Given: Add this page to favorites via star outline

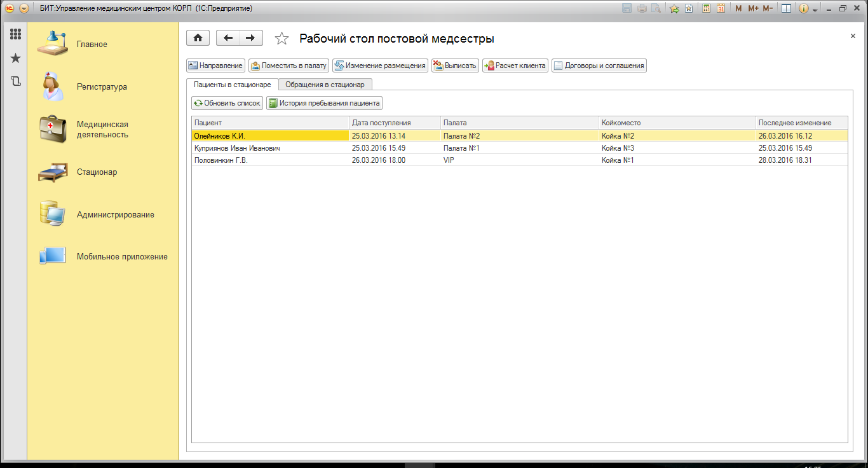Looking at the screenshot, I should point(281,39).
